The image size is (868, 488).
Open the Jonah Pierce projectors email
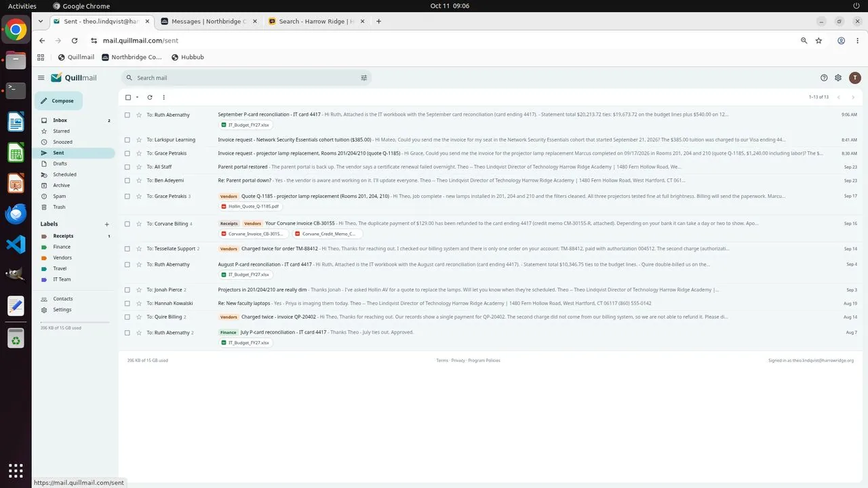[490, 289]
